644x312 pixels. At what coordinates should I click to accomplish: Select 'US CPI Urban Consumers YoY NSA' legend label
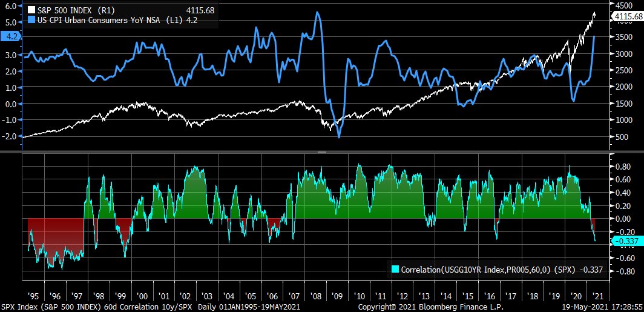pyautogui.click(x=100, y=20)
